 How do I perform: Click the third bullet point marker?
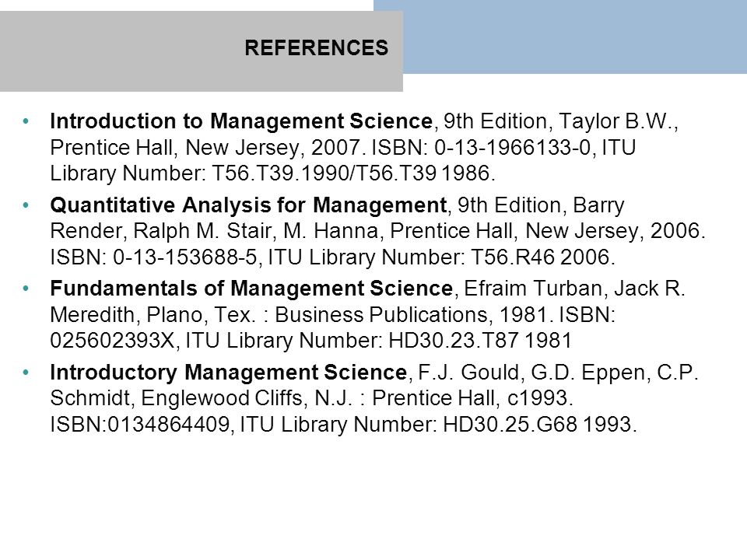(26, 289)
